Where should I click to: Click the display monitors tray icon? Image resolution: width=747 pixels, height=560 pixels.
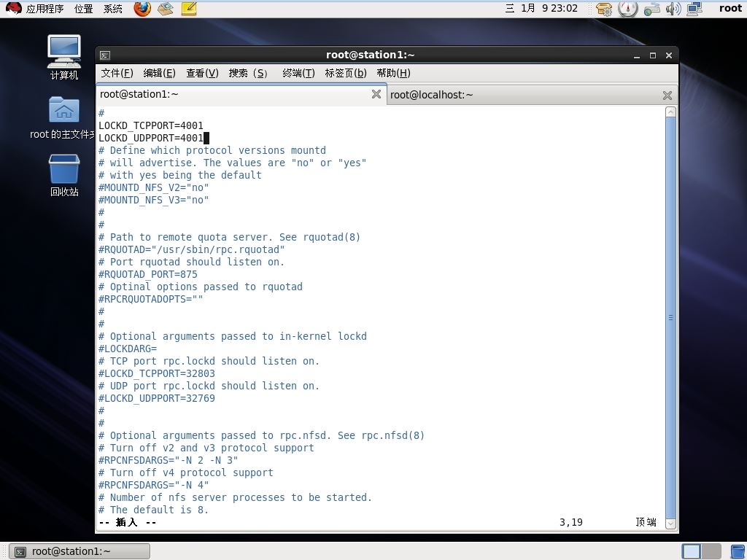pyautogui.click(x=694, y=9)
